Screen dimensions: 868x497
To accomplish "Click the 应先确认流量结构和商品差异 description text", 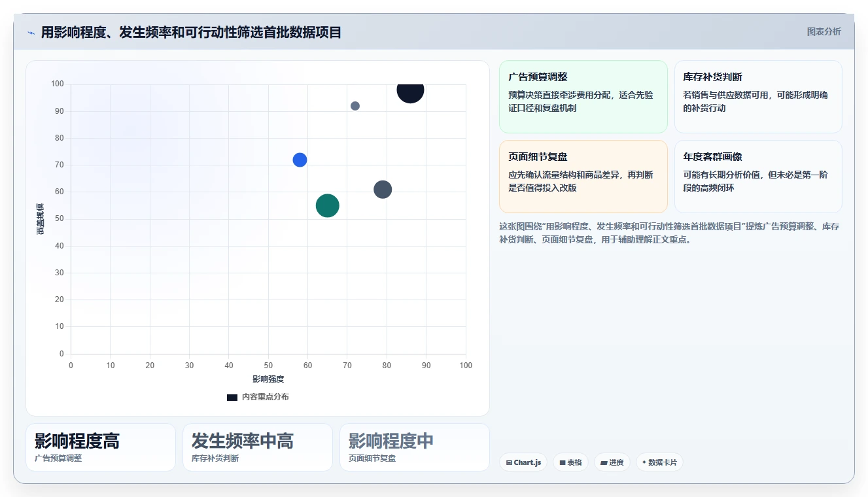I will pyautogui.click(x=580, y=181).
